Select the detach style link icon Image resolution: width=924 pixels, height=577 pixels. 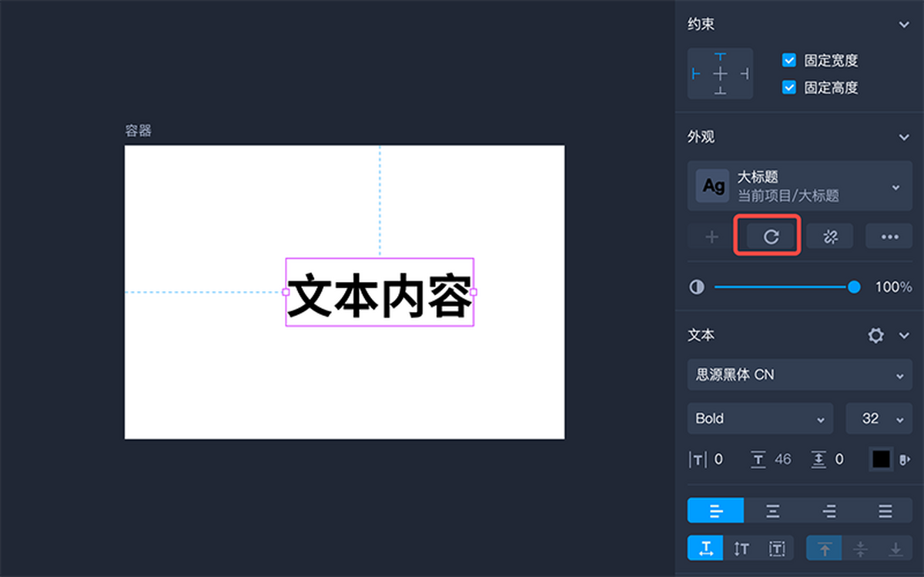pos(831,237)
